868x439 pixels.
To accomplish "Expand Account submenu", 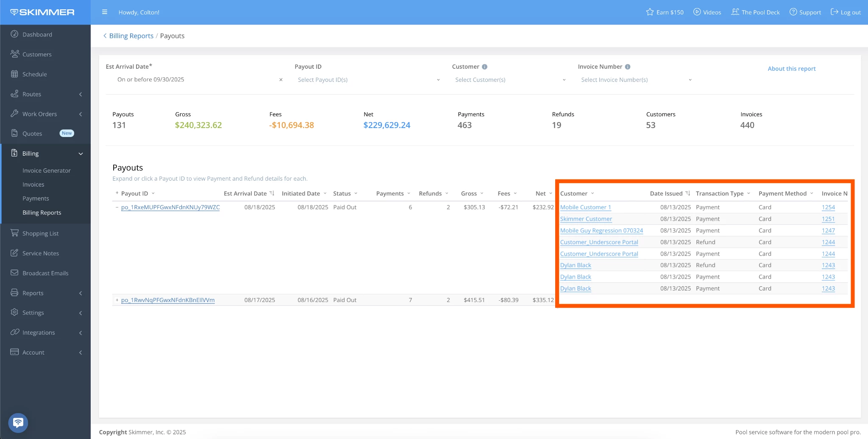I will [81, 352].
